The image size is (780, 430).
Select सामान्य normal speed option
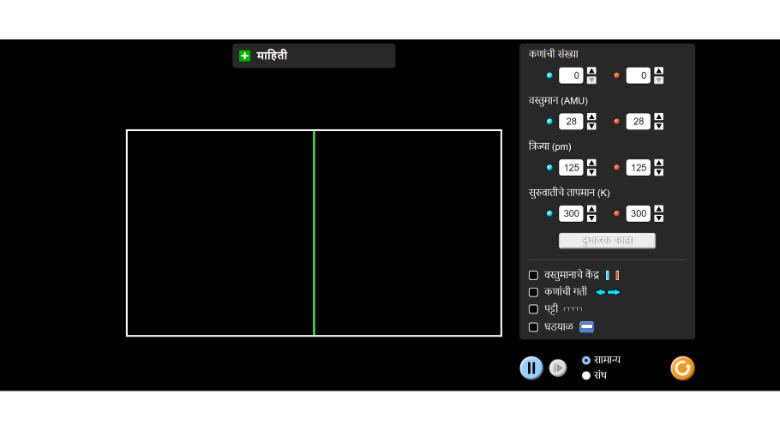click(x=586, y=360)
